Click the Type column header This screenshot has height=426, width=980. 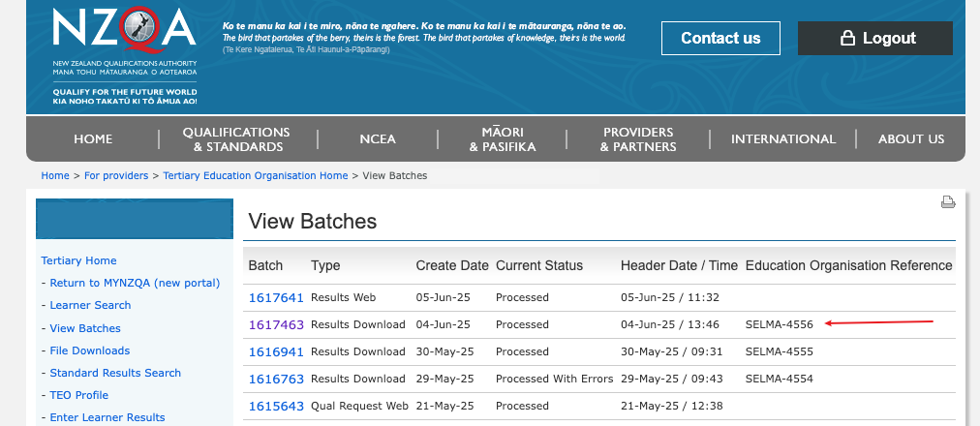(x=325, y=265)
